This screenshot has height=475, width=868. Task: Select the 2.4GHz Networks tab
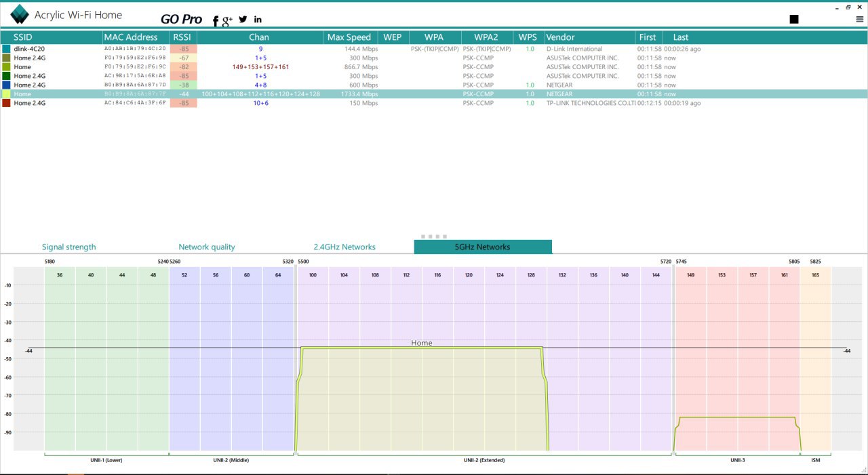tap(344, 247)
